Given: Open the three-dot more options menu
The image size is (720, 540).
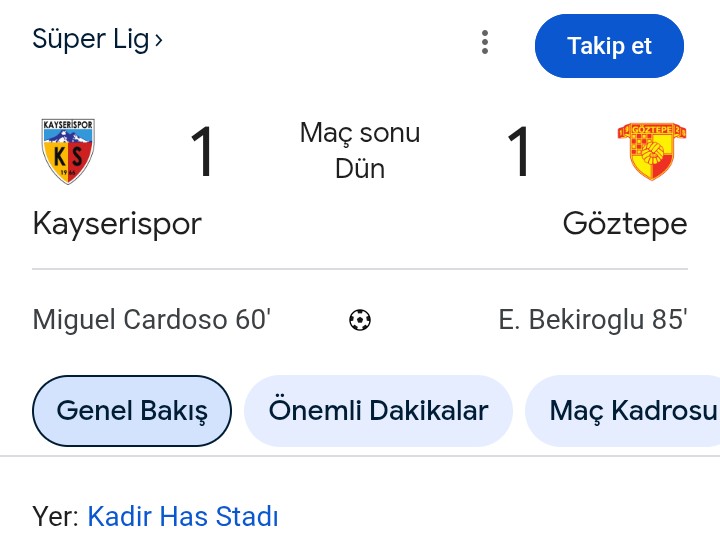Looking at the screenshot, I should click(x=485, y=42).
